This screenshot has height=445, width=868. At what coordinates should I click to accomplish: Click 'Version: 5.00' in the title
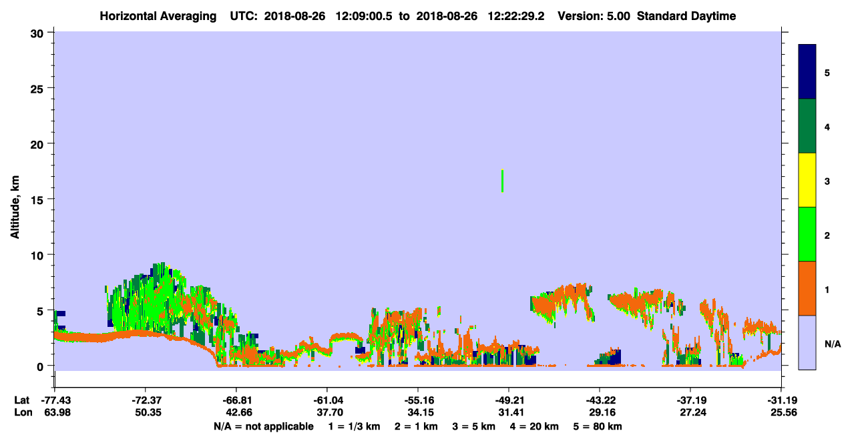click(x=593, y=16)
